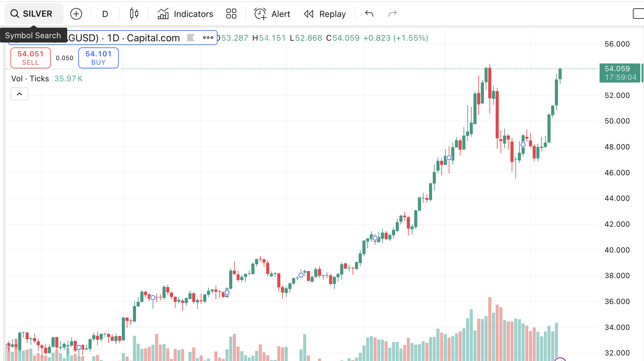Click the SELL 54.051 button

tap(31, 58)
